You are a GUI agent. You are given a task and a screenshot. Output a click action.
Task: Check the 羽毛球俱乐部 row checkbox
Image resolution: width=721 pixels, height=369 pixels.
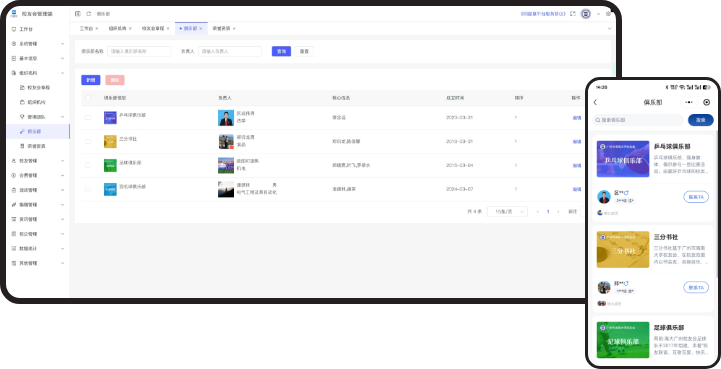click(x=88, y=189)
